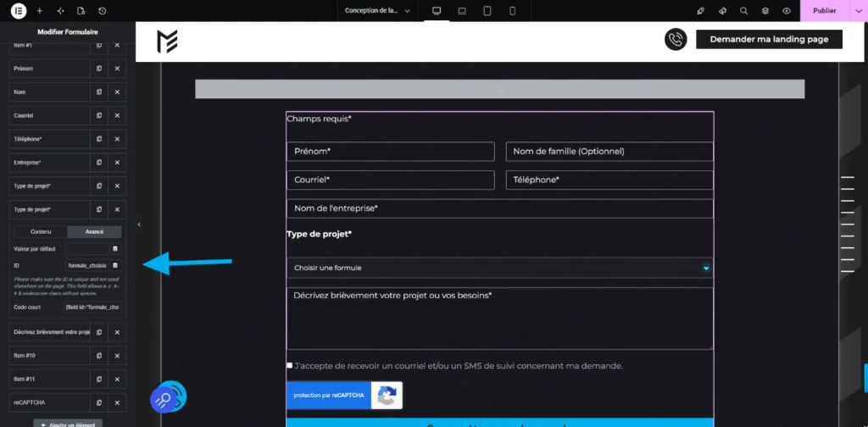Open the revision history icon

(x=103, y=10)
